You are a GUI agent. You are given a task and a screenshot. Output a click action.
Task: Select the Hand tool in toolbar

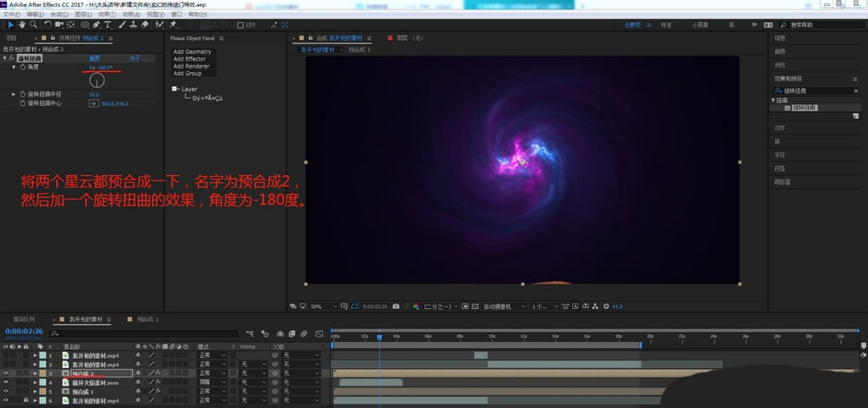[x=21, y=25]
